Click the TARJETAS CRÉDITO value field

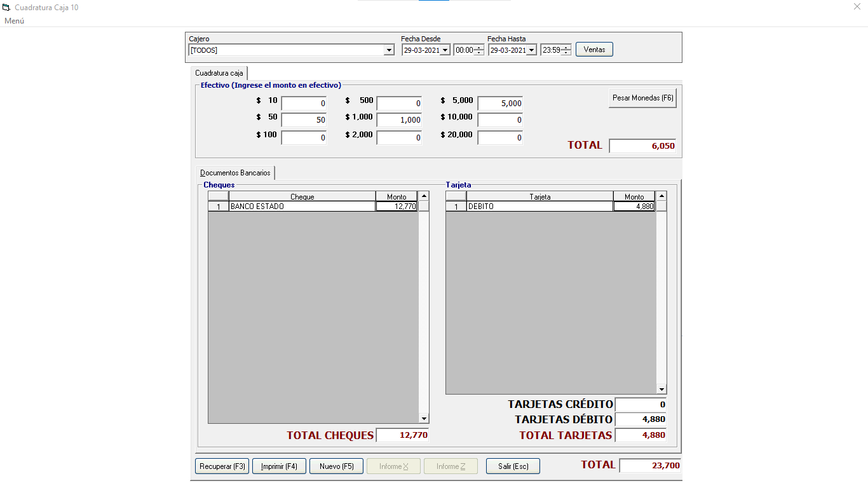[641, 404]
